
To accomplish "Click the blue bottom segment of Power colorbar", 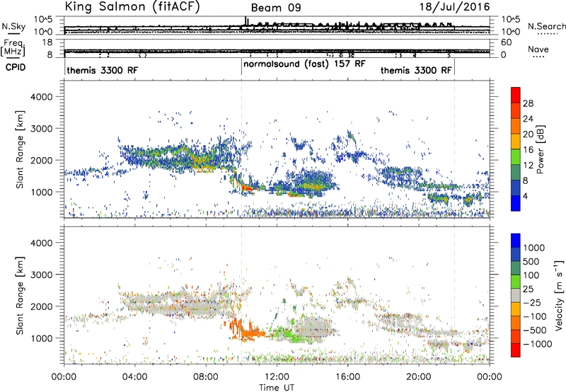I will (x=516, y=203).
